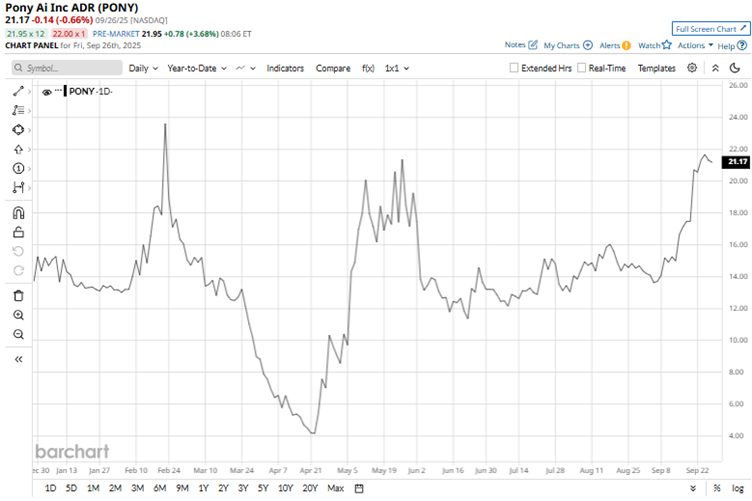Expand bottom panel double-chevron down
The image size is (752, 501).
coord(693,488)
